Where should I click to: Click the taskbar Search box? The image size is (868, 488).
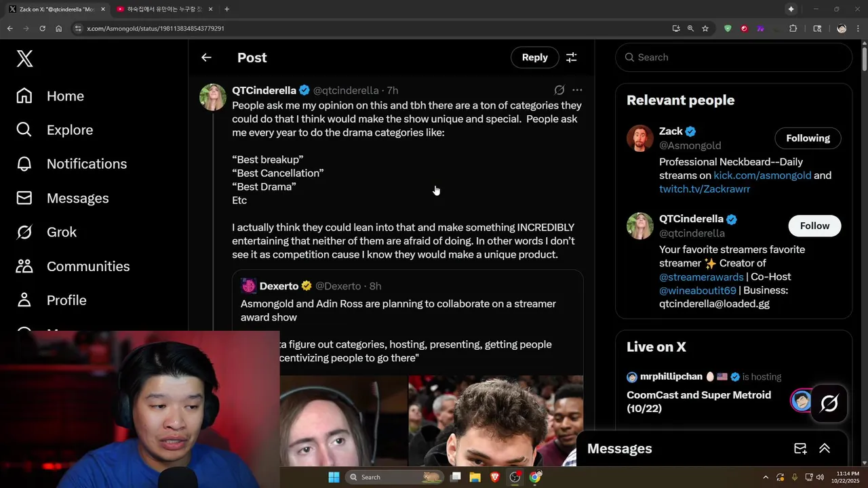pos(395,477)
